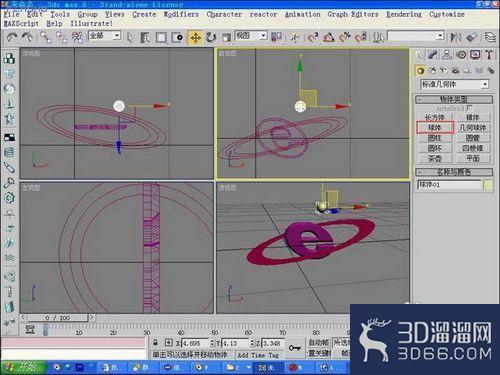
Task: Click the Redo arrow in the main toolbar
Action: point(27,37)
